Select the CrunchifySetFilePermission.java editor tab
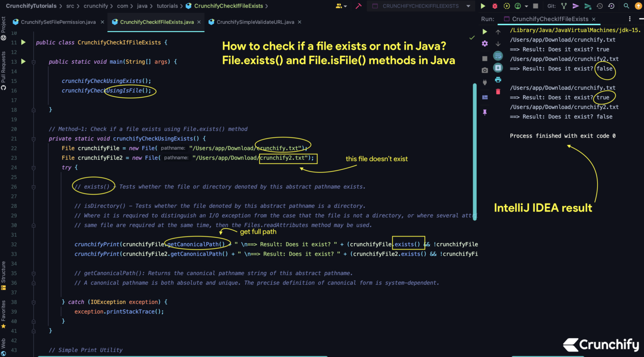The height and width of the screenshot is (357, 644). tap(58, 22)
